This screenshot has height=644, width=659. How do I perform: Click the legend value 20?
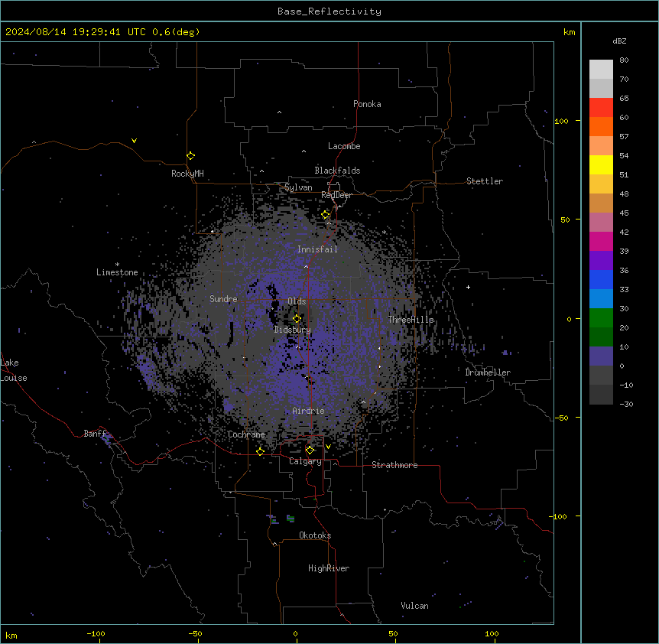[x=624, y=327]
